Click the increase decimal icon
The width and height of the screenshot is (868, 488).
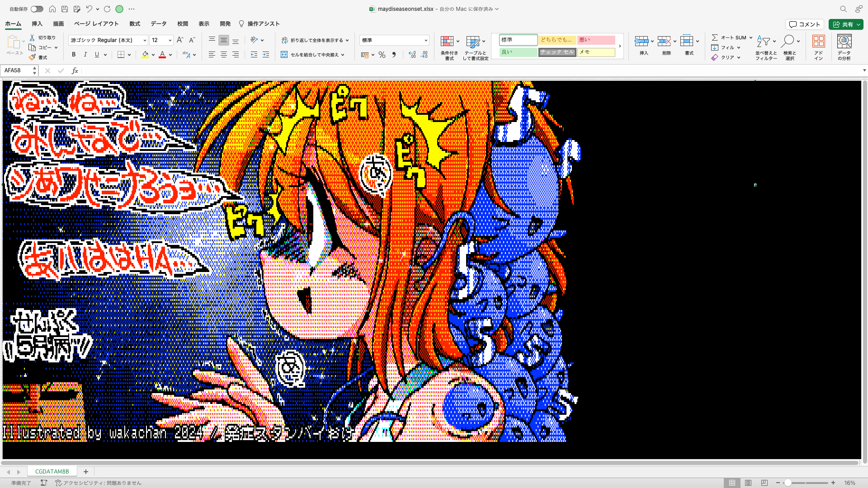pyautogui.click(x=412, y=55)
